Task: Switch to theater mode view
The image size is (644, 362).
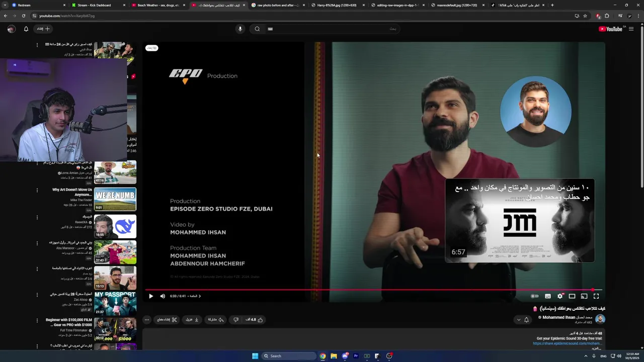Action: [572, 296]
